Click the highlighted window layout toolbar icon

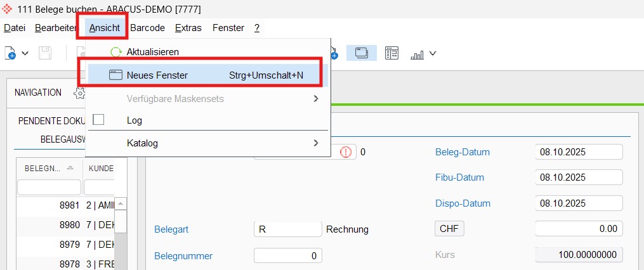coord(362,53)
